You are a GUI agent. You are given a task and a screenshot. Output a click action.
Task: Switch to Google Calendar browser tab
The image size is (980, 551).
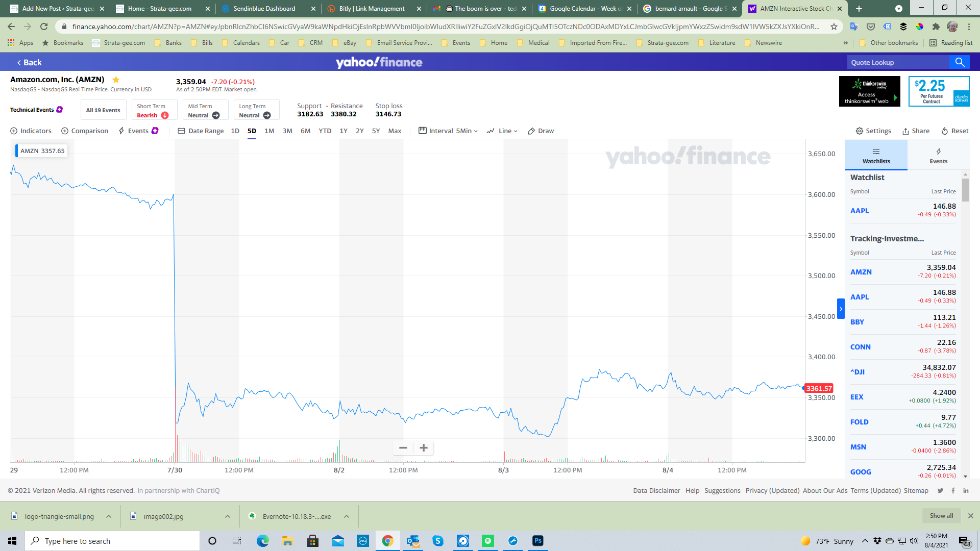[585, 9]
